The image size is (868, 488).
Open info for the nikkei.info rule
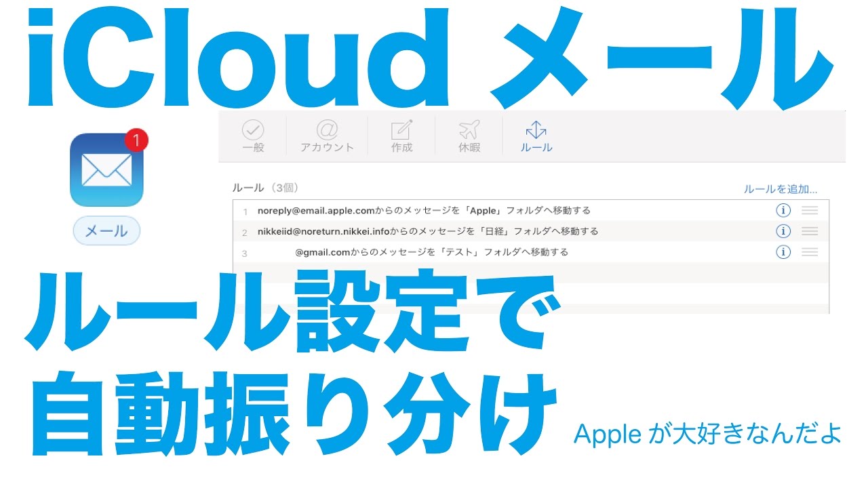pyautogui.click(x=783, y=231)
